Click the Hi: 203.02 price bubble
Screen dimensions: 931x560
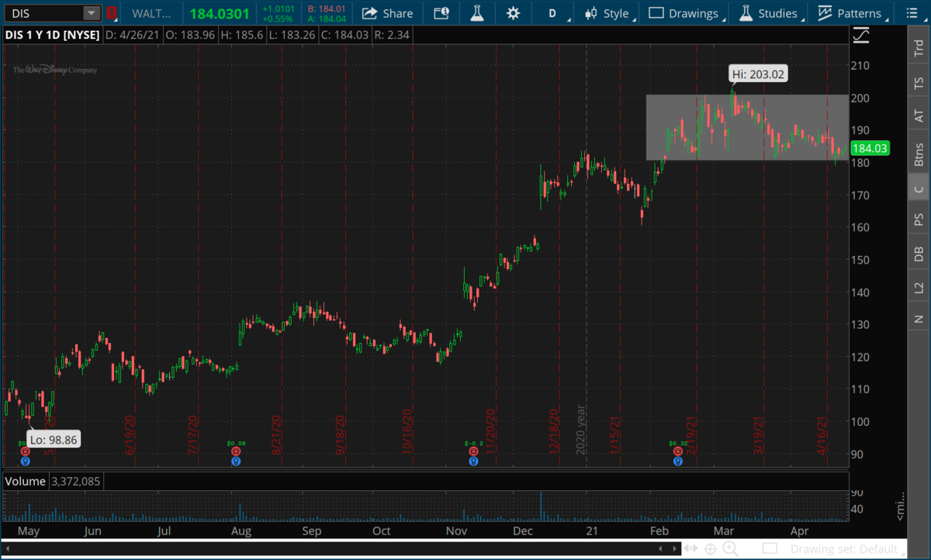click(x=757, y=74)
